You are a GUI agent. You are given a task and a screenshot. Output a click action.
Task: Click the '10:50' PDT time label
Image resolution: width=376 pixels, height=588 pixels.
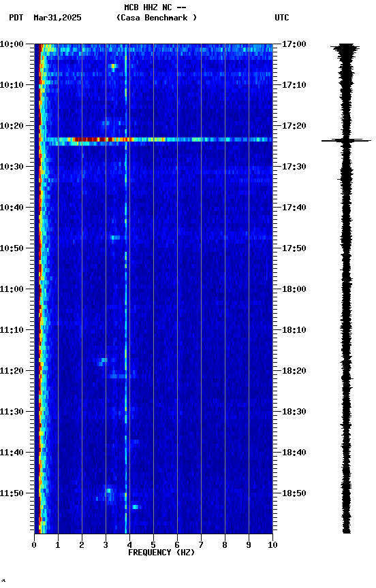(12, 248)
